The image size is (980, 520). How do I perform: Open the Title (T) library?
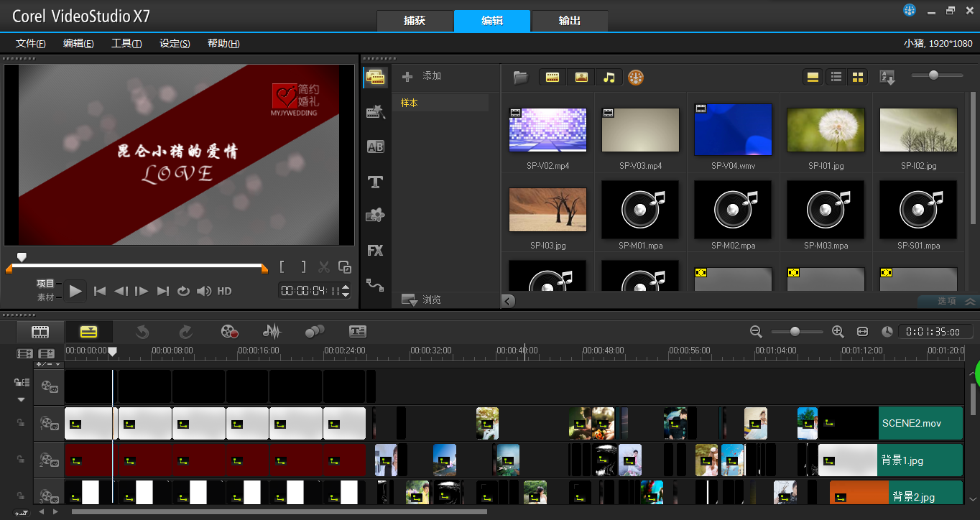pyautogui.click(x=375, y=182)
